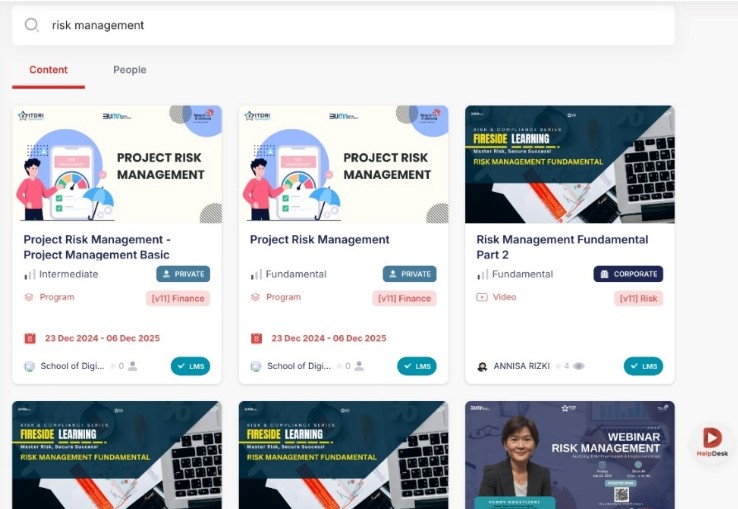The image size is (738, 509).
Task: Click PRIVATE badge on Project Management Basic card
Action: coord(183,274)
